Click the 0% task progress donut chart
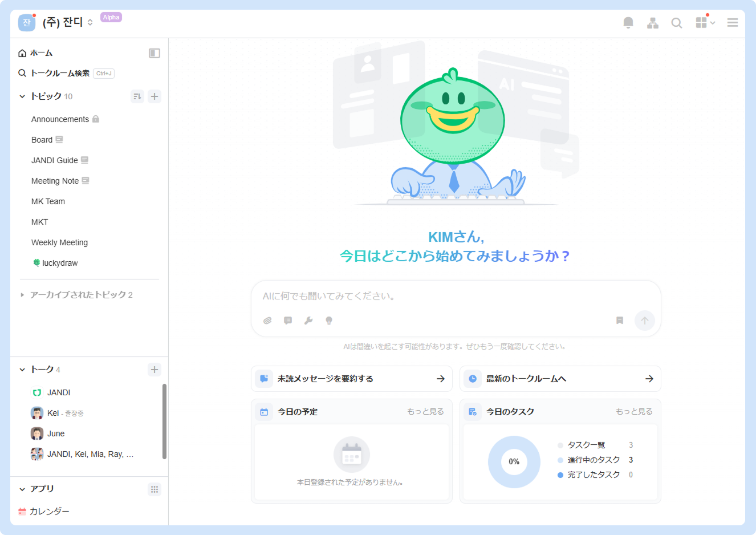 coord(514,462)
